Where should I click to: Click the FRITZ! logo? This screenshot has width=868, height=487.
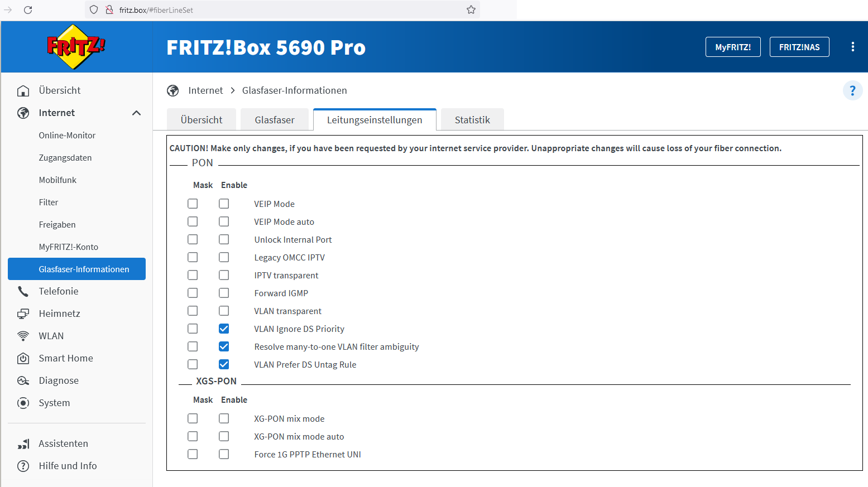click(x=76, y=47)
